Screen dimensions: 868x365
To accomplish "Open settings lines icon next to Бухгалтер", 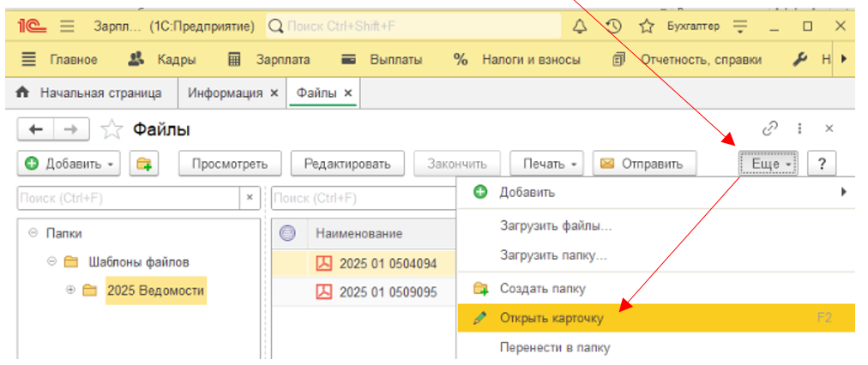I will pyautogui.click(x=739, y=26).
